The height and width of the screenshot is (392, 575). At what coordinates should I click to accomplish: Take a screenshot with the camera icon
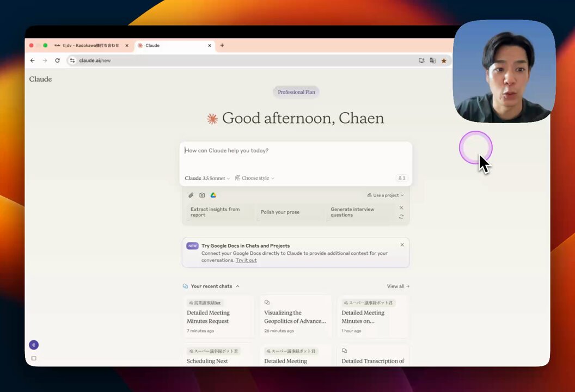[202, 195]
